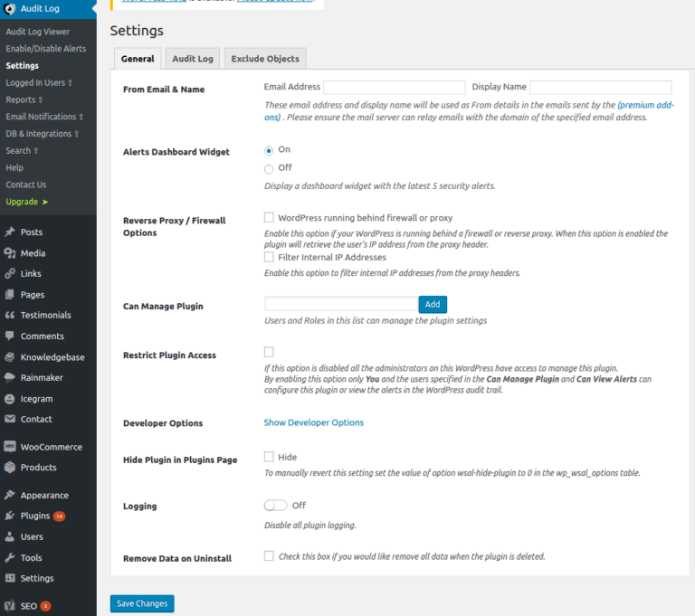
Task: Click the Links chain icon
Action: tap(10, 273)
